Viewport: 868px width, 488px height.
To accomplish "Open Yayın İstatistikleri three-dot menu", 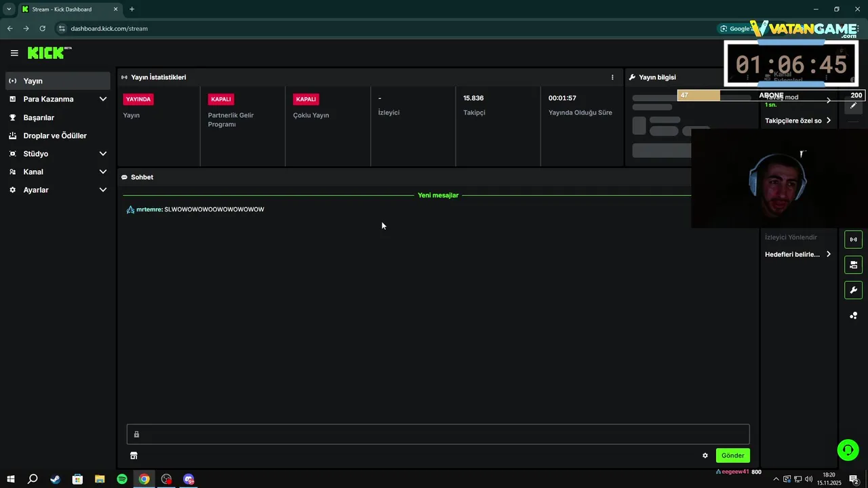I will (612, 77).
